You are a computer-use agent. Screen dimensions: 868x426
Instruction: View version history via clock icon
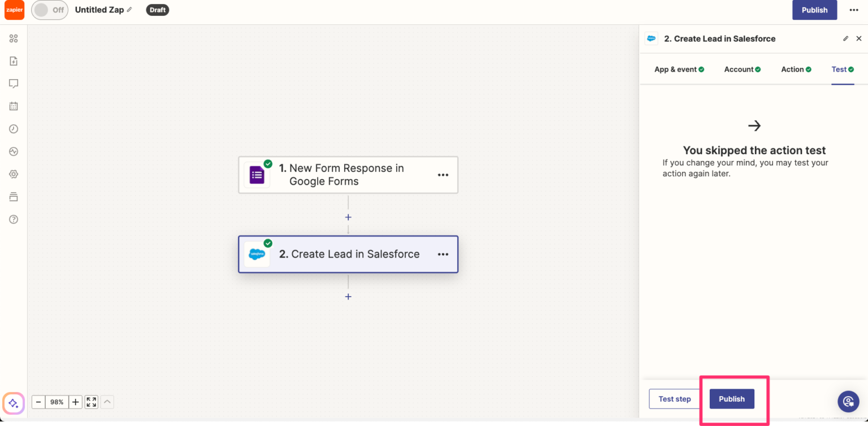click(x=13, y=129)
